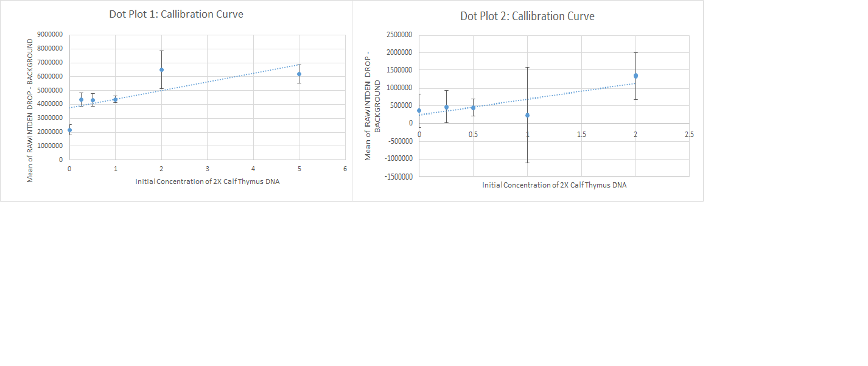Select Dot Plot 2 data point at concentration 0.25

click(446, 107)
